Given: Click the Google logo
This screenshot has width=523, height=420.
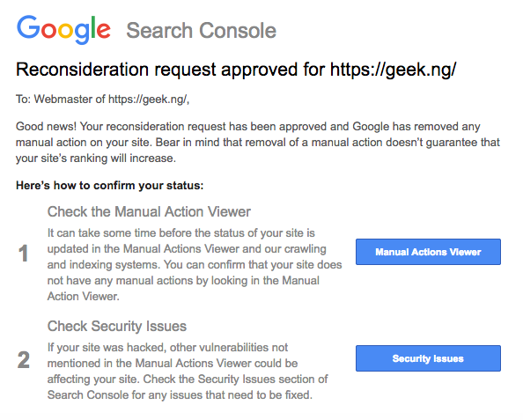Looking at the screenshot, I should 63,30.
